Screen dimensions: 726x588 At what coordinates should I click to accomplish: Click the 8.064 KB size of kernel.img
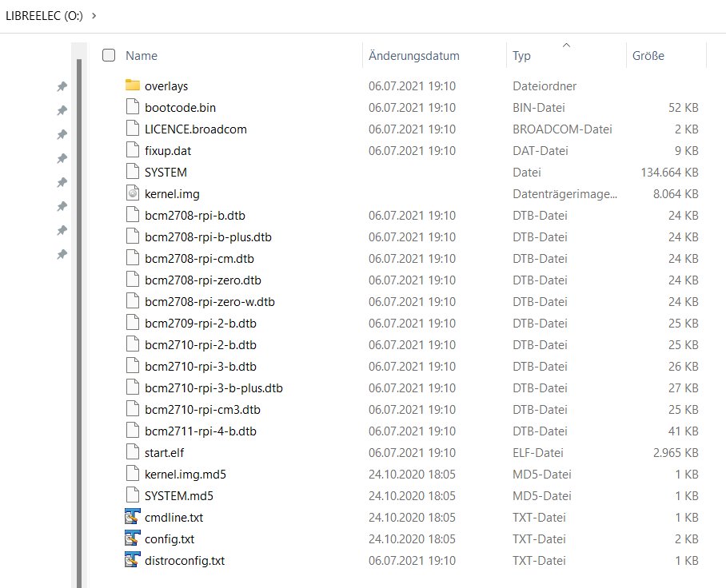tap(676, 194)
